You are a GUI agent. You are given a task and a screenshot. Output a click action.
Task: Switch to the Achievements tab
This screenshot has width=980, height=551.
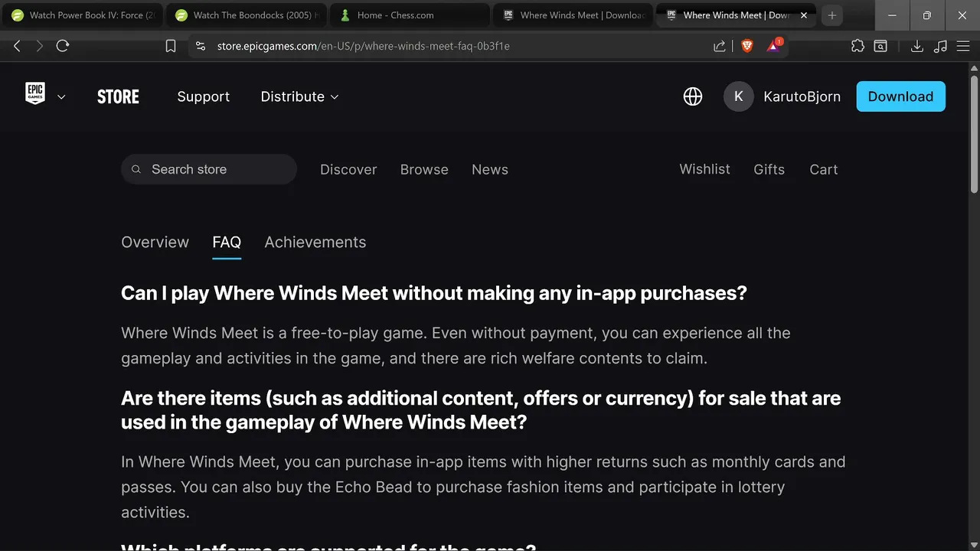click(315, 242)
